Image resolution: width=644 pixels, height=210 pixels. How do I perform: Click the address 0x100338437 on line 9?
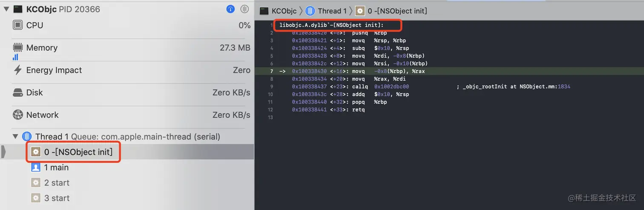pyautogui.click(x=309, y=87)
